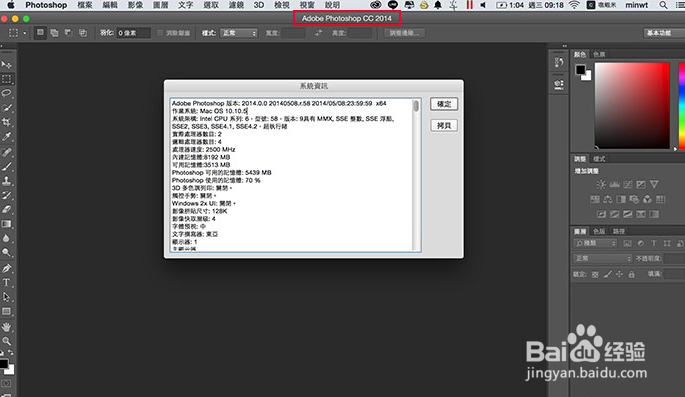Click the 拷貝 button in the dialog
This screenshot has width=685, height=397.
[x=444, y=126]
